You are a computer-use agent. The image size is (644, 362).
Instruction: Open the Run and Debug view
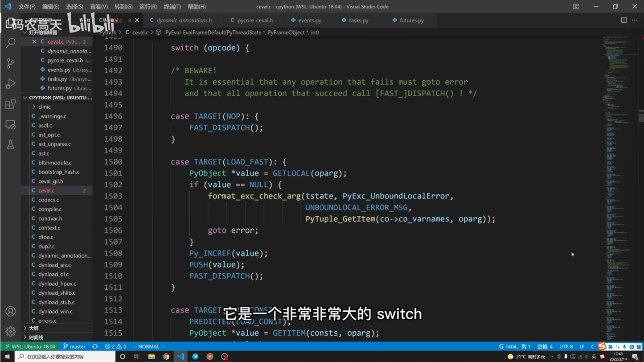(10, 84)
